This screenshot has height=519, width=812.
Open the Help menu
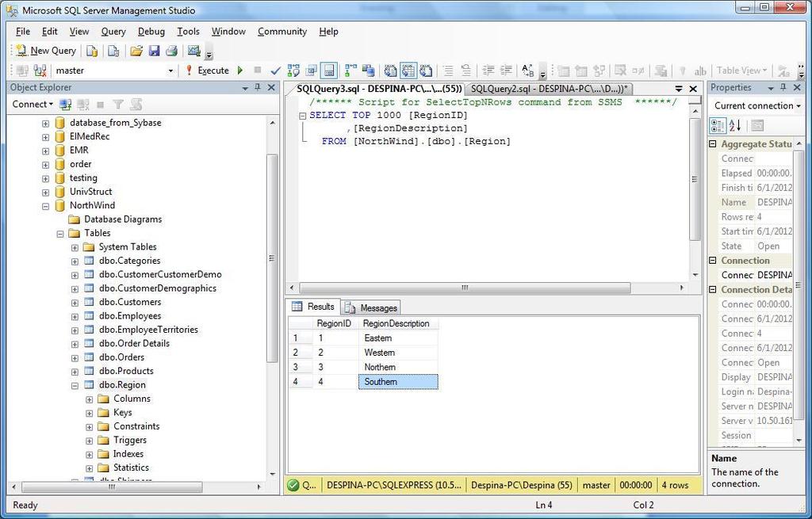[x=328, y=32]
